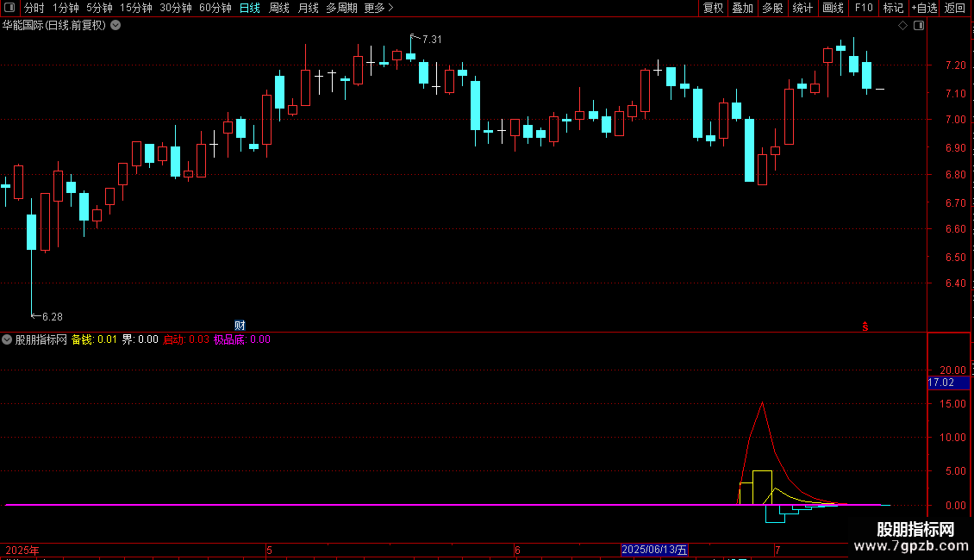
Task: Click indicator name 股朋指标网
Action: point(41,339)
